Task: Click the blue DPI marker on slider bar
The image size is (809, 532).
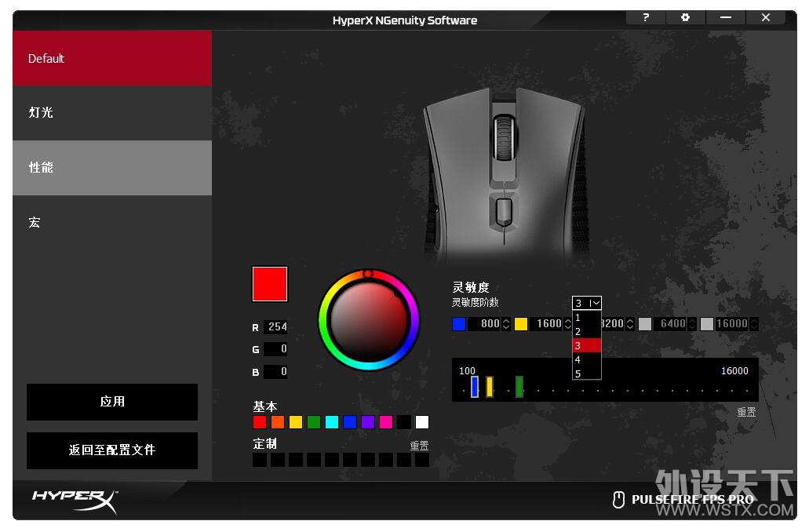Action: click(475, 387)
